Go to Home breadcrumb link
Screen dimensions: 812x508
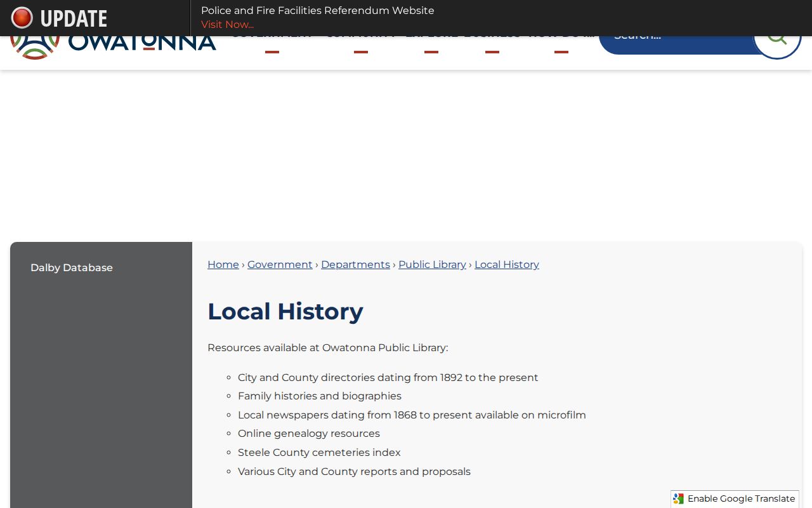point(223,265)
